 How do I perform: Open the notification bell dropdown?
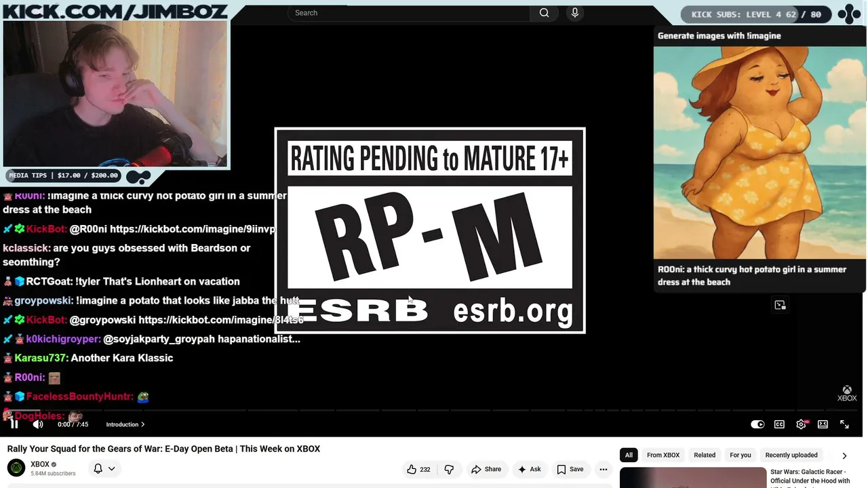[x=104, y=468]
